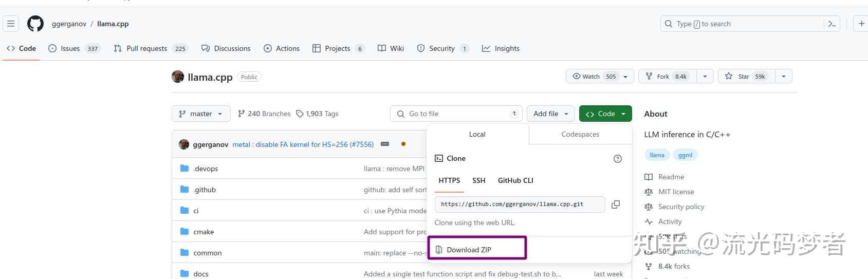The image size is (868, 279).
Task: Open the MIT license link
Action: pyautogui.click(x=676, y=192)
